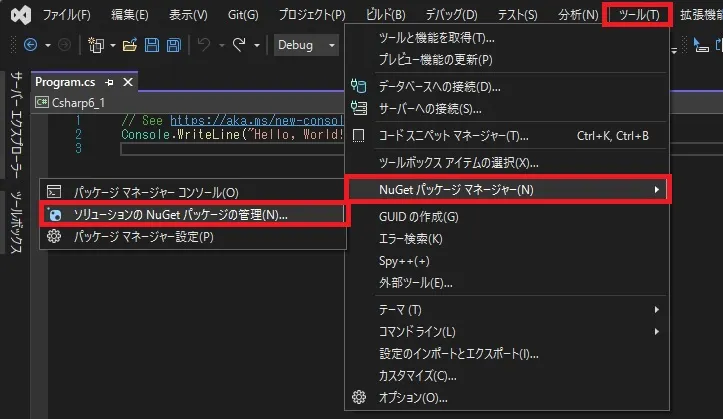Open the ビルド(B) menu
This screenshot has height=419, width=723.
point(385,15)
